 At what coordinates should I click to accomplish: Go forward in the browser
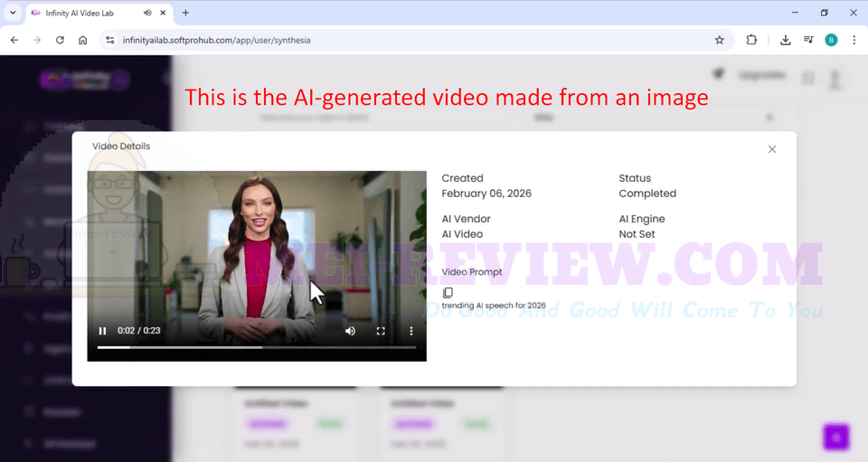pos(37,40)
